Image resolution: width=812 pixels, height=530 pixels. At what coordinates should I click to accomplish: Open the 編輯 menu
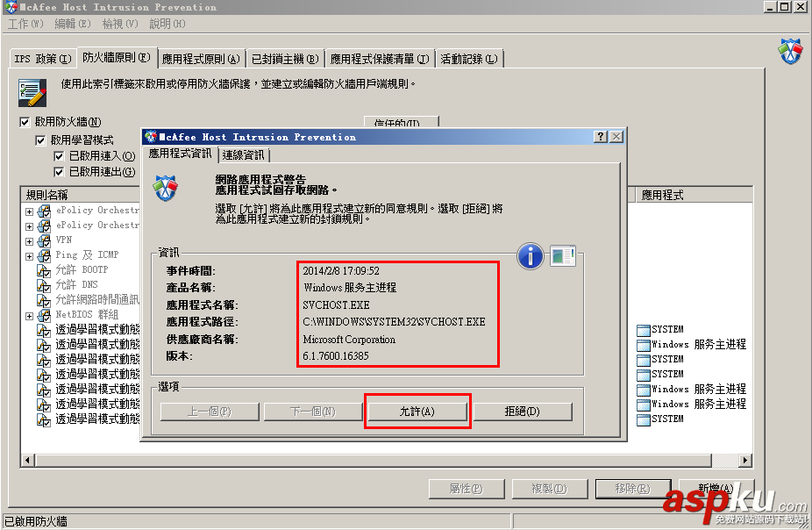tap(73, 24)
